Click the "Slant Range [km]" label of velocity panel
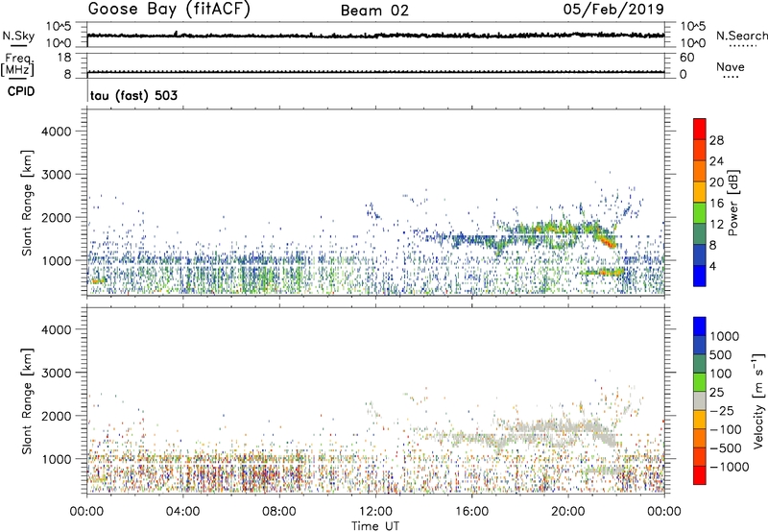Viewport: 768px width, 532px height. click(x=26, y=401)
